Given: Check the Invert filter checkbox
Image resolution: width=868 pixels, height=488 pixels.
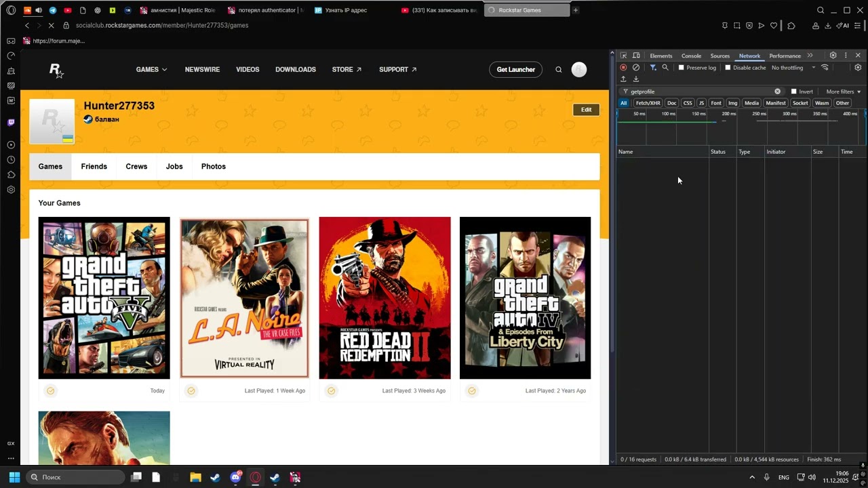Looking at the screenshot, I should tap(793, 91).
